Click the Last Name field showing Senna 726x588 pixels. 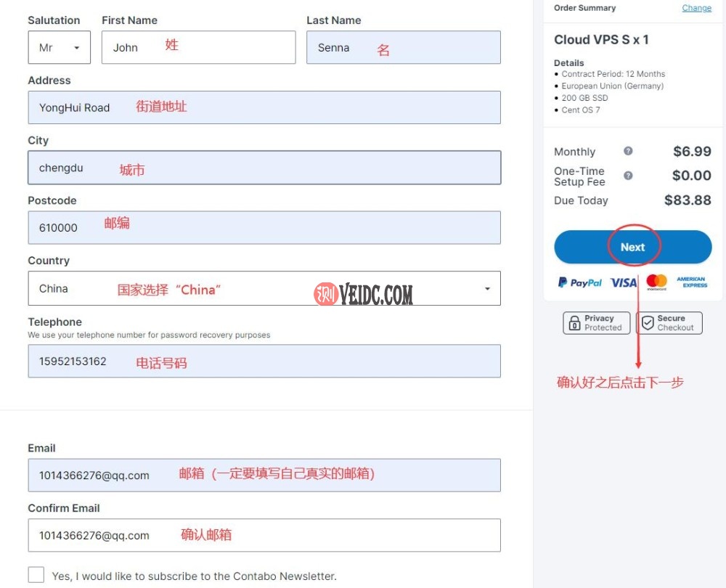pos(404,47)
